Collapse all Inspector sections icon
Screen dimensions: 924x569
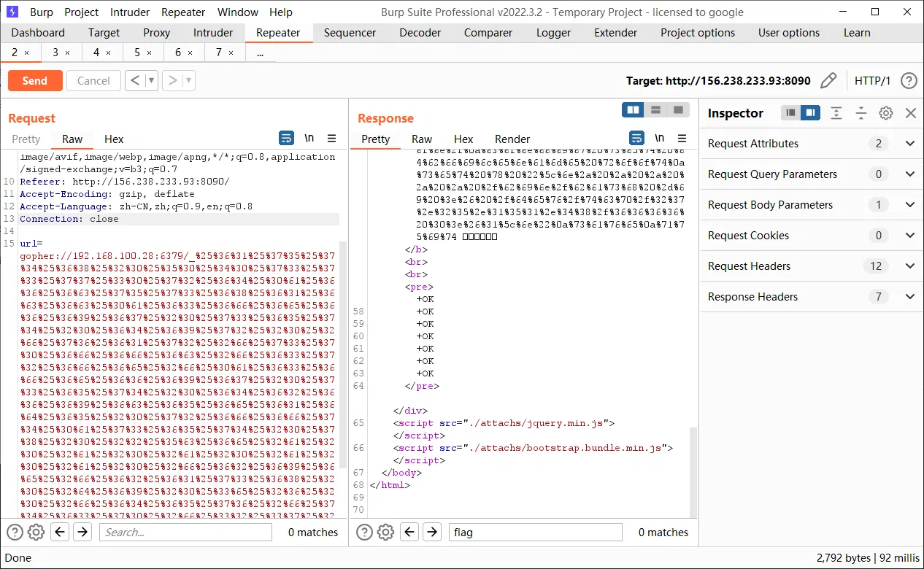coord(861,112)
